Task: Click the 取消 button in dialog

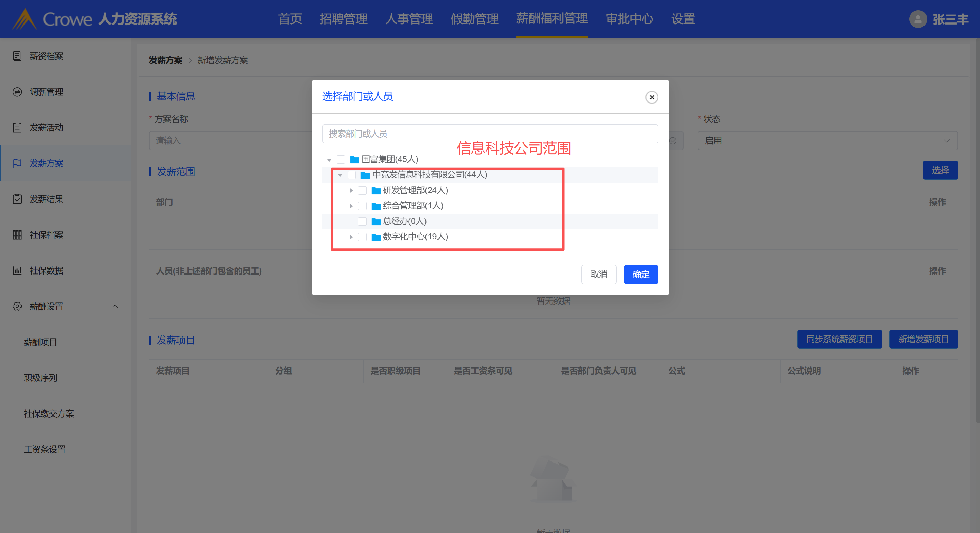Action: click(x=598, y=274)
